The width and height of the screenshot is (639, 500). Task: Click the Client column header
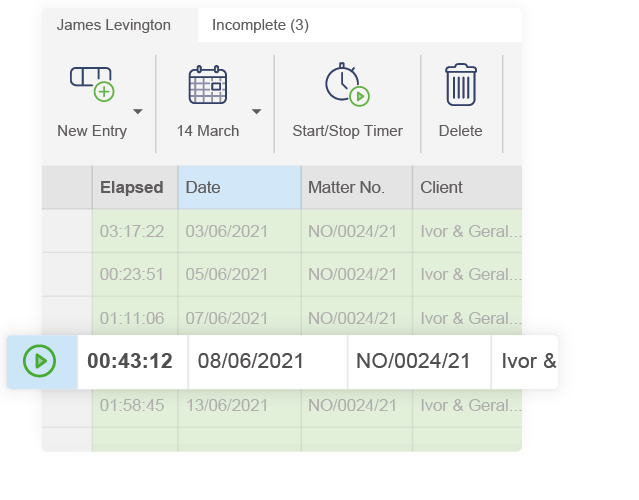[467, 187]
